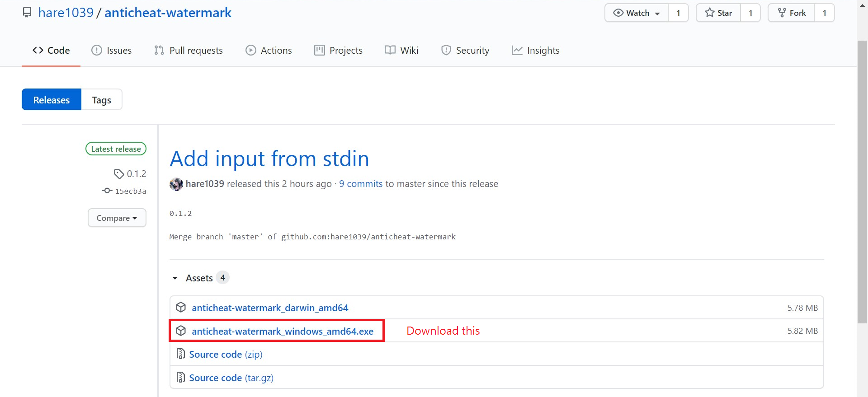This screenshot has height=397, width=868.
Task: Open the Issues tab
Action: pos(112,50)
